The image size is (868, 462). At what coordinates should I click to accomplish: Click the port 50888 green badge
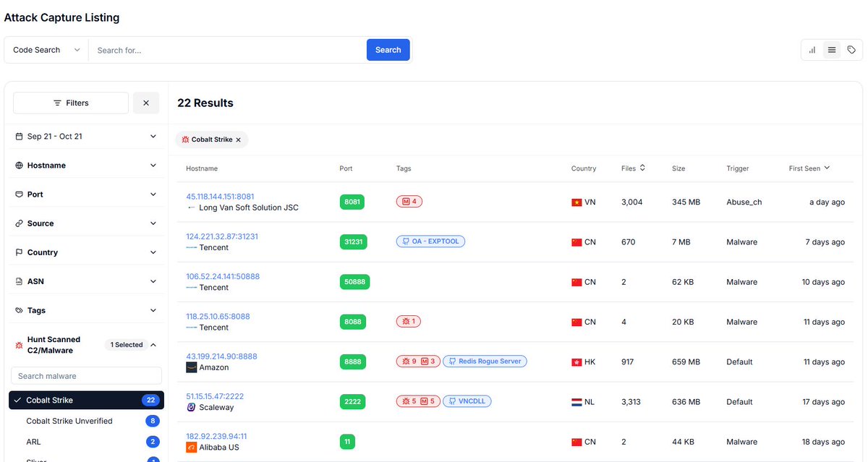pyautogui.click(x=354, y=281)
